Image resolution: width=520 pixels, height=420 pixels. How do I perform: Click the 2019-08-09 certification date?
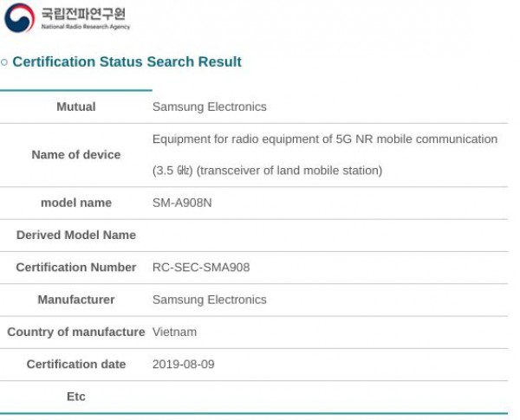[184, 365]
